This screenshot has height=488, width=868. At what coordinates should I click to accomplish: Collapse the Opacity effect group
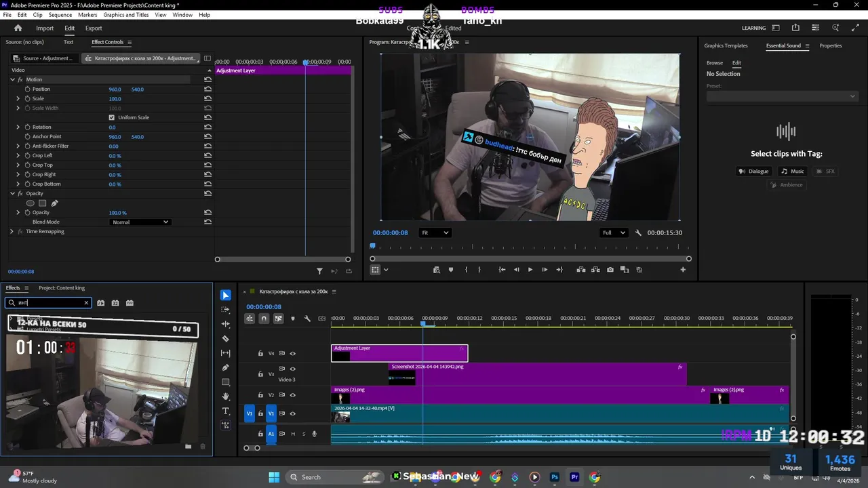12,193
